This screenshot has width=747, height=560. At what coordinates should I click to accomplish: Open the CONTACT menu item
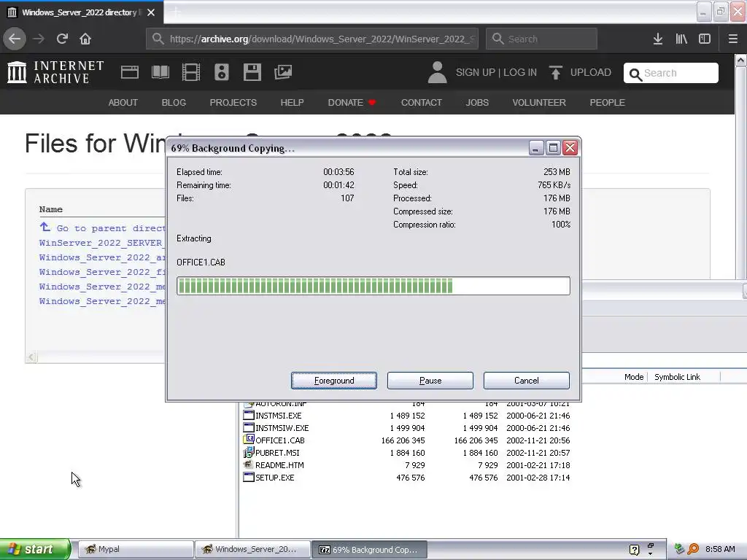pos(421,102)
